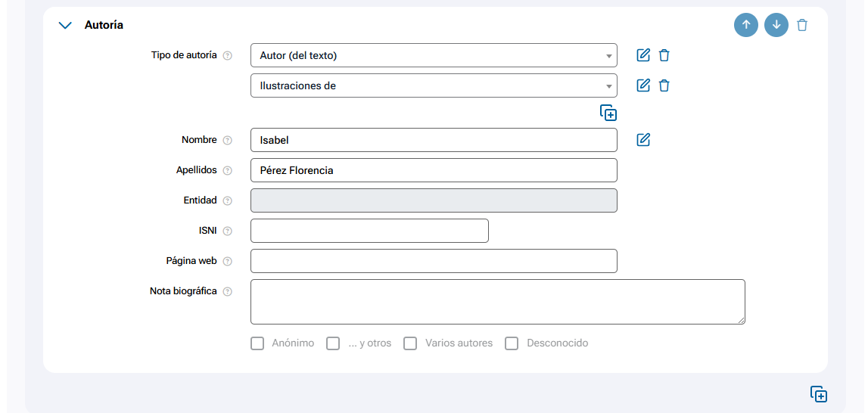Add a new Autoría block below the card

[x=819, y=394]
